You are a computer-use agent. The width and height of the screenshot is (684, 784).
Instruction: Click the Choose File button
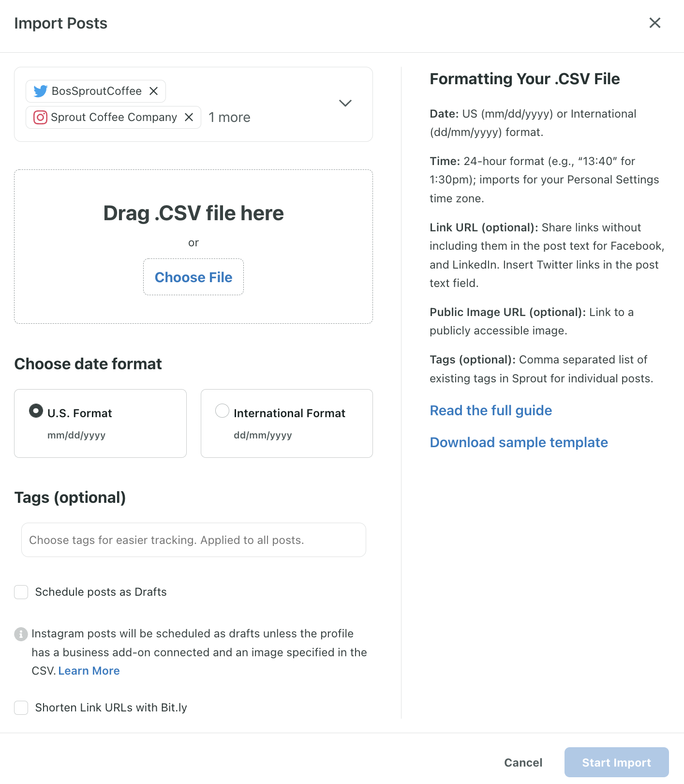(193, 277)
